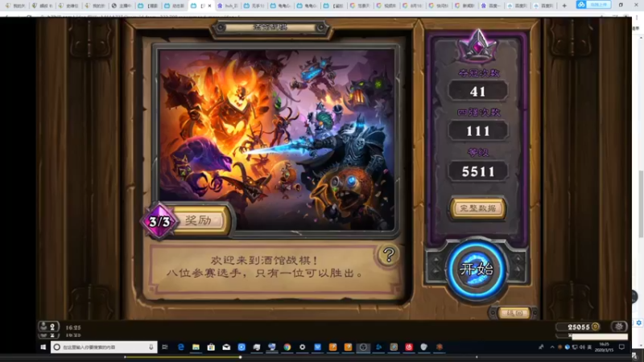Open Microsoft Store from the taskbar
644x362 pixels.
click(211, 348)
